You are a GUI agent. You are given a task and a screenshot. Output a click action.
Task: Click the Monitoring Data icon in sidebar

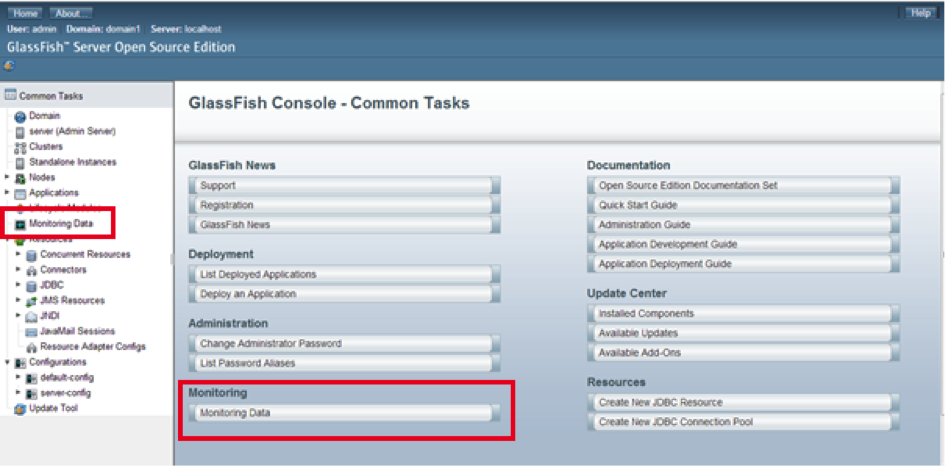20,224
